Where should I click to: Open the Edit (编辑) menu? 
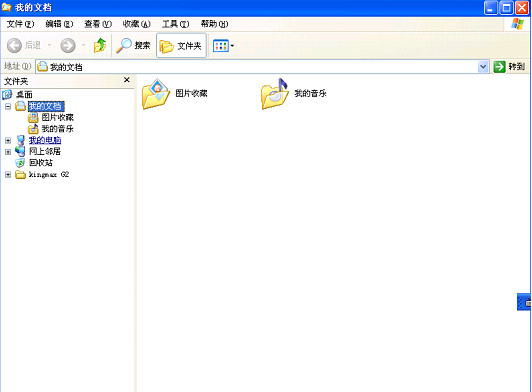[59, 24]
